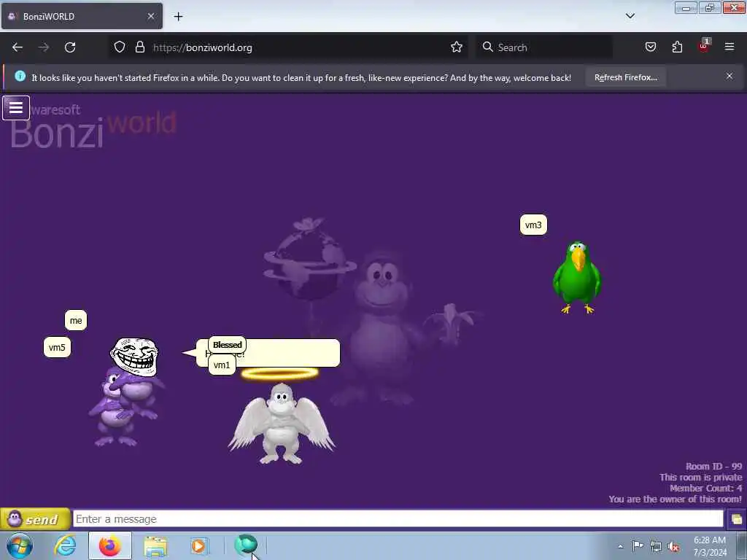Viewport: 747px width, 560px height.
Task: Open the BonziWORLD hamburger menu
Action: click(16, 108)
